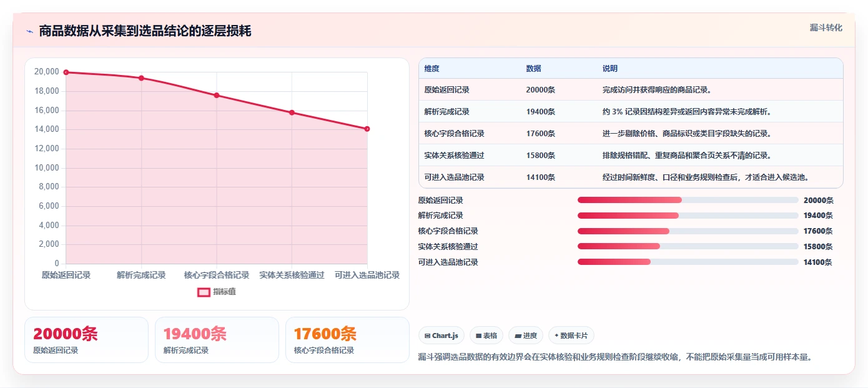Click the chart data point for 核心字段合格记录
This screenshot has height=388, width=868.
(x=217, y=95)
